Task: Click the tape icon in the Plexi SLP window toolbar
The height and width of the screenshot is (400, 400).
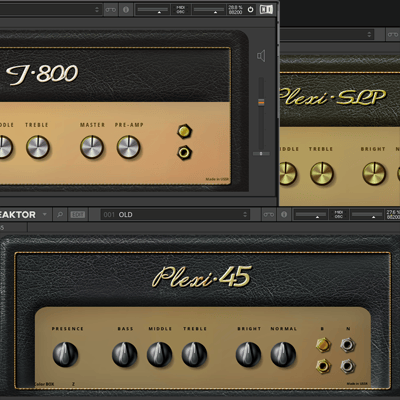Action: coord(393,34)
